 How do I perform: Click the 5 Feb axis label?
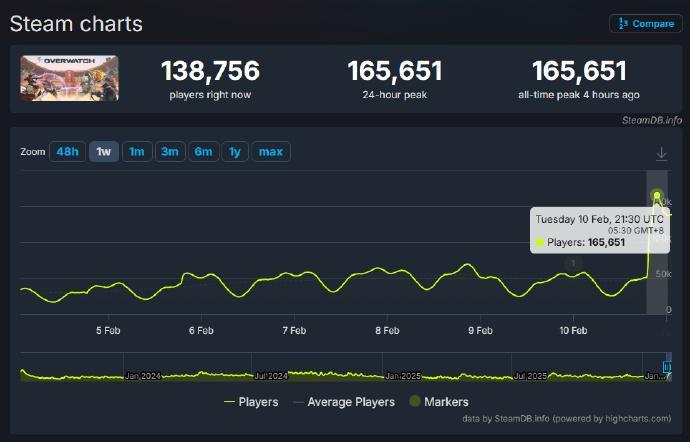[x=108, y=331]
